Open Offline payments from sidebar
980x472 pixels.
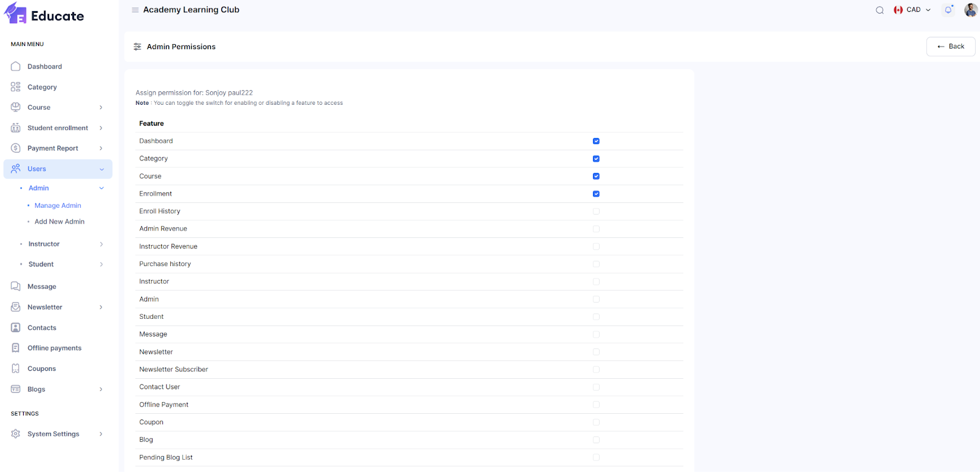54,348
